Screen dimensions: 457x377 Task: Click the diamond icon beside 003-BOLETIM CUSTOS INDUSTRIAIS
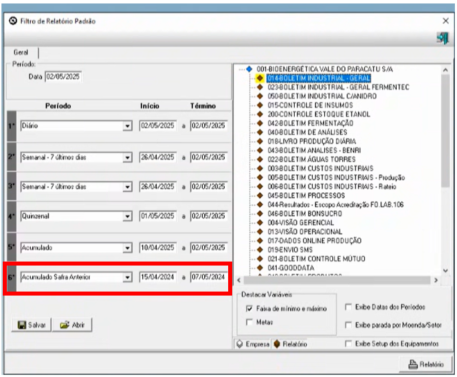260,168
